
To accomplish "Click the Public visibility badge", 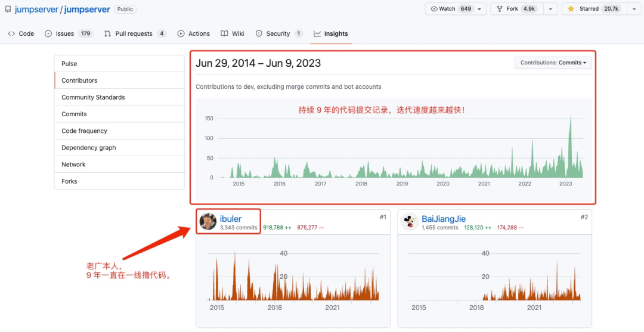I will [x=125, y=9].
